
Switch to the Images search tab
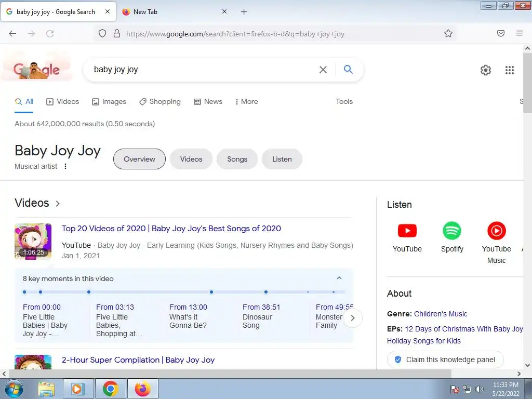point(109,101)
